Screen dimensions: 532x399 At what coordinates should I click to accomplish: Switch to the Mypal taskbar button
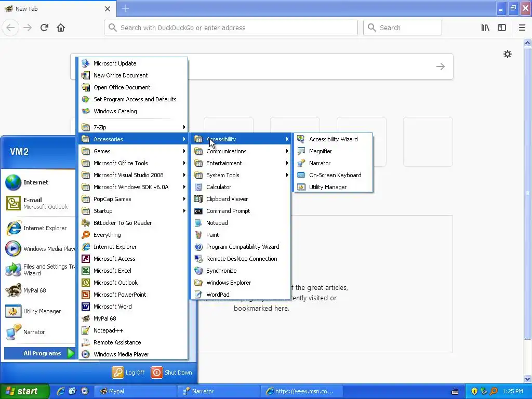click(x=135, y=391)
